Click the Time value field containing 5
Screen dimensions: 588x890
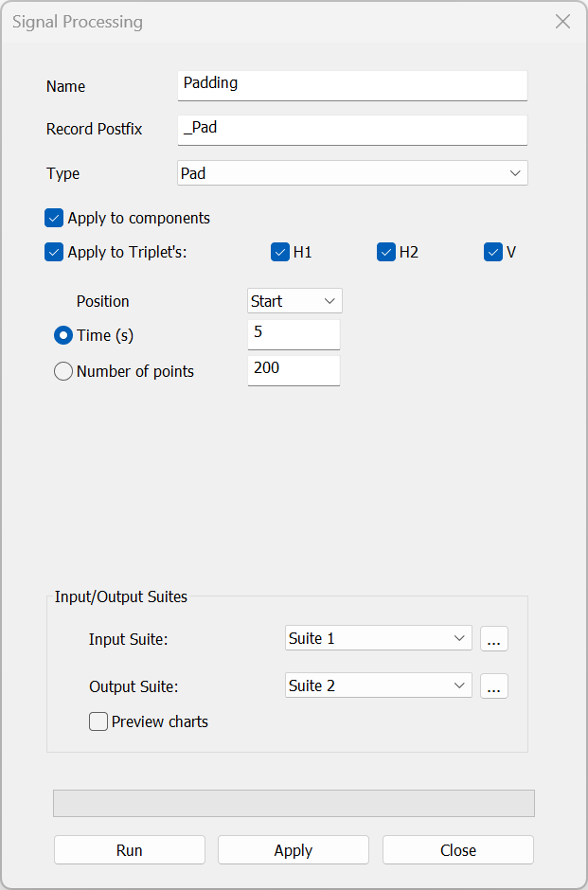pos(293,334)
